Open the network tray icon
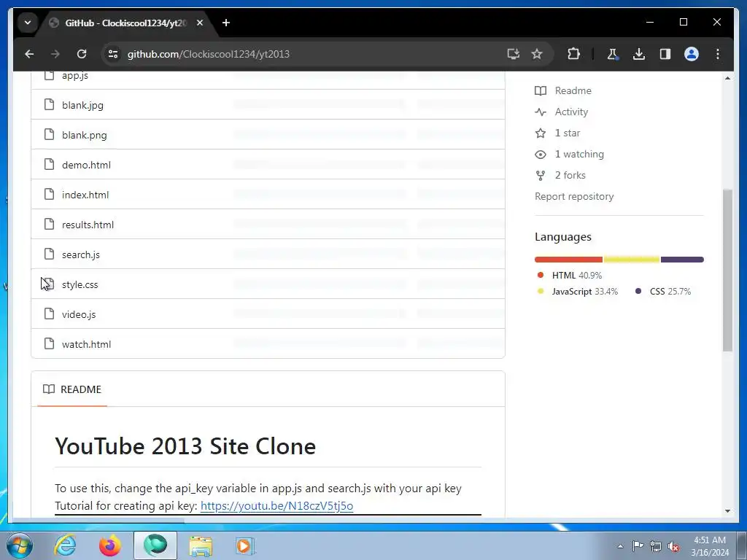Viewport: 747px width, 560px height. (x=656, y=546)
